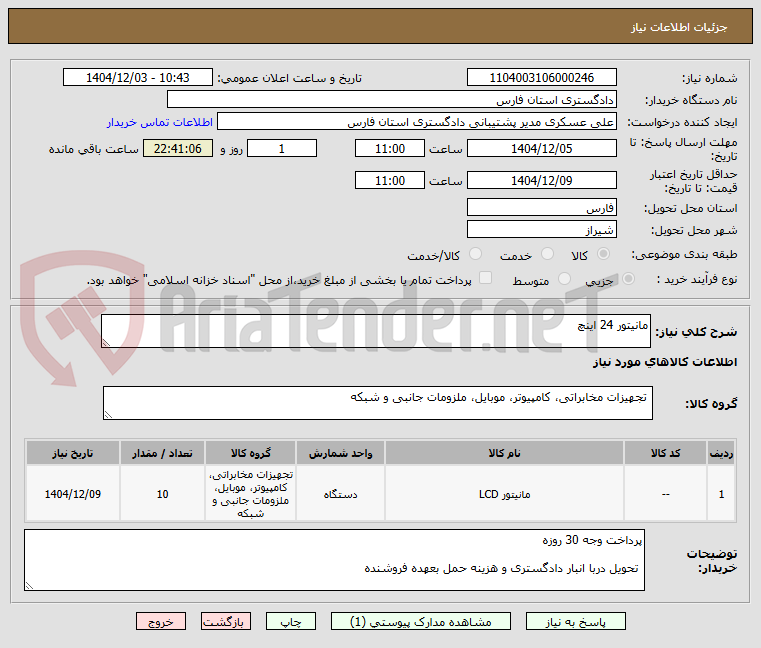Select the کالا/خدمت radio button
This screenshot has height=648, width=761.
(476, 254)
